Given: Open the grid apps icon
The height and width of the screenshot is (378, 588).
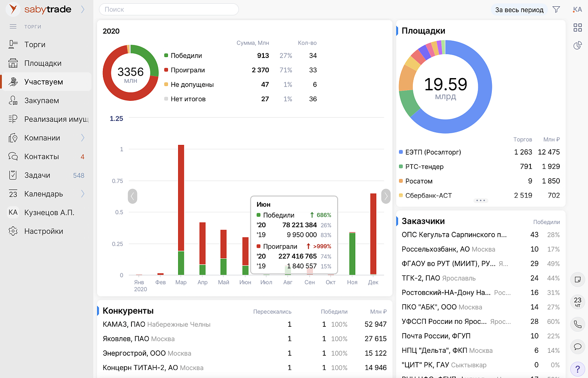Looking at the screenshot, I should (578, 28).
